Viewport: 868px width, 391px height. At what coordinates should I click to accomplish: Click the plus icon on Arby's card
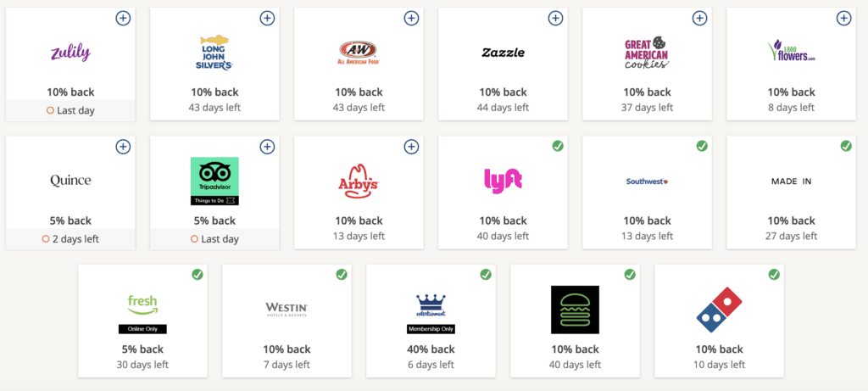411,147
